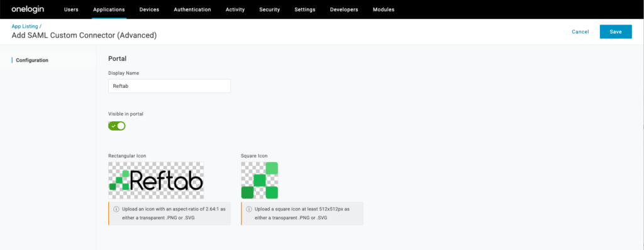Click the Portal section heading
The width and height of the screenshot is (644, 250).
117,58
